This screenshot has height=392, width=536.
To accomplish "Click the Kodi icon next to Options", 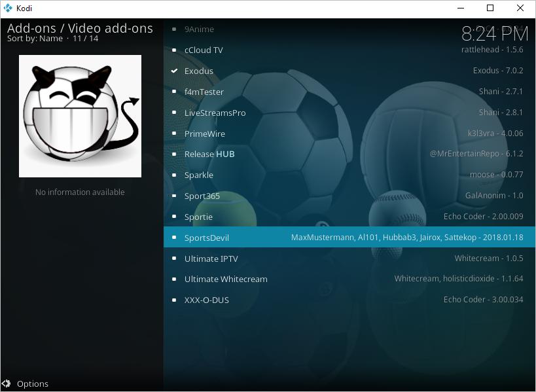I will coord(9,383).
